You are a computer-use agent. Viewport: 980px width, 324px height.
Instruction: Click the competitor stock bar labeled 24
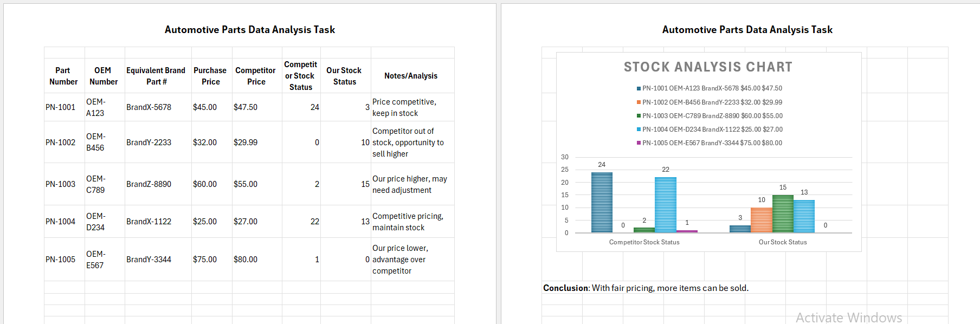pos(602,202)
